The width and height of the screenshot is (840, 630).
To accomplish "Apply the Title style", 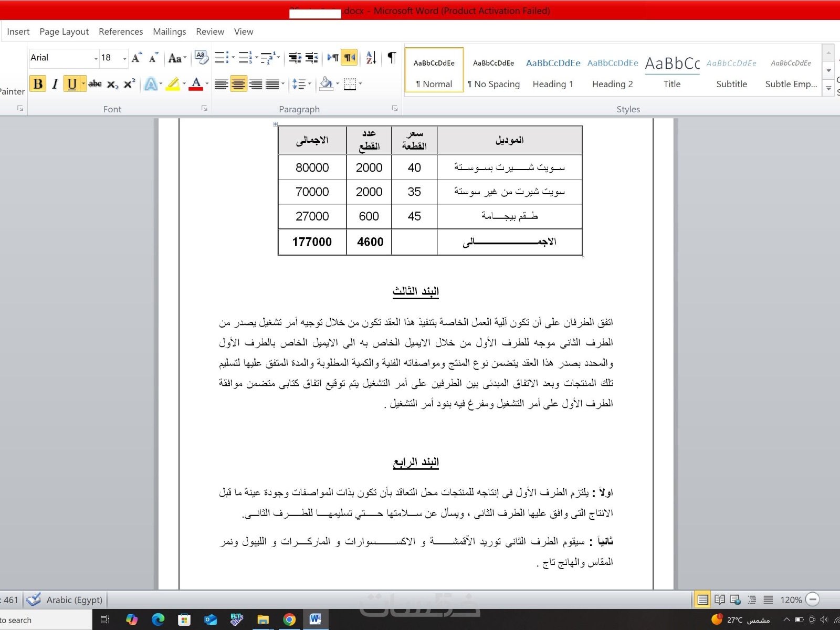I will pyautogui.click(x=672, y=70).
